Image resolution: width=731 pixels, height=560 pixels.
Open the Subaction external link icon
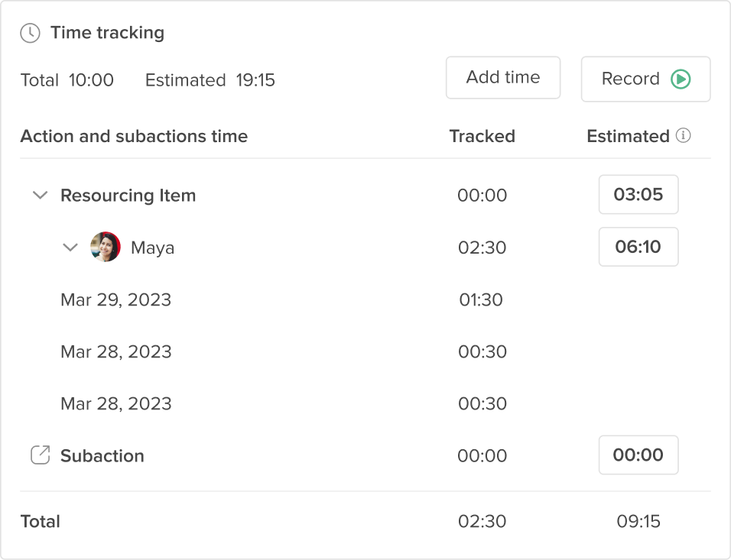[x=40, y=455]
